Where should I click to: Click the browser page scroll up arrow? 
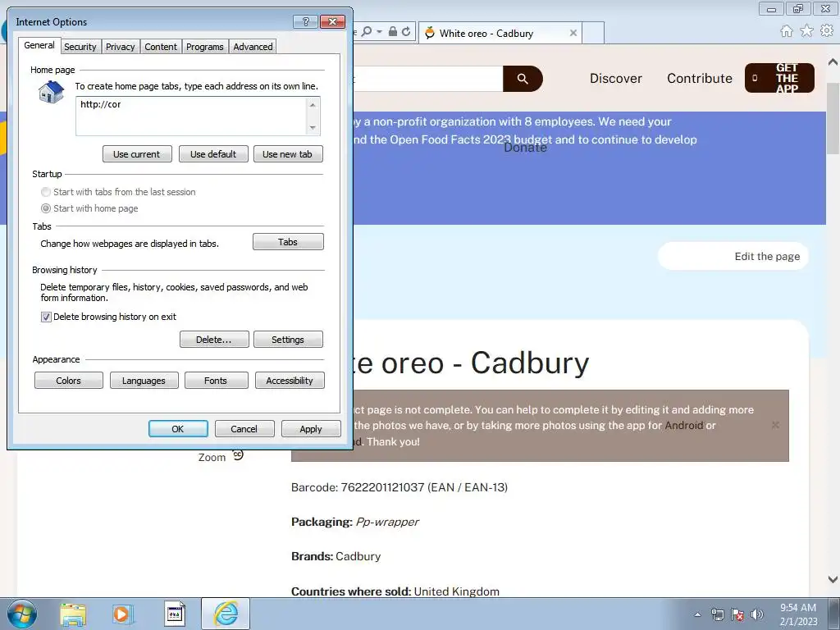tap(833, 62)
